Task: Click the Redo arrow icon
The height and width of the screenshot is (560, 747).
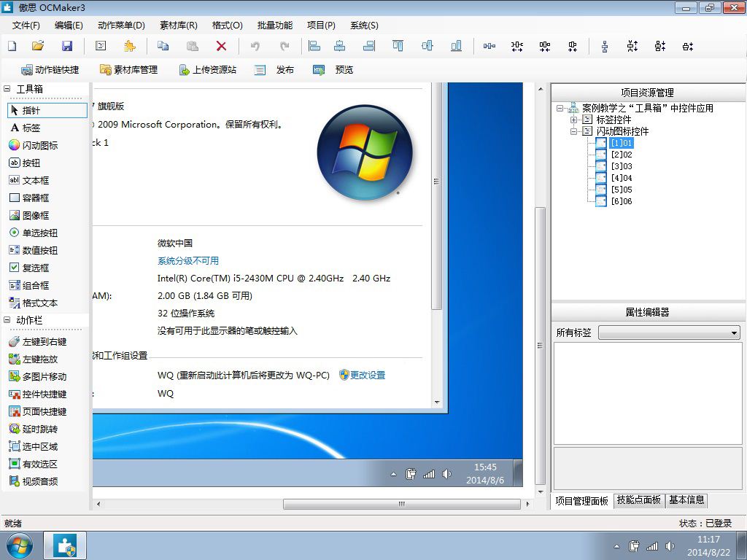Action: (x=285, y=46)
